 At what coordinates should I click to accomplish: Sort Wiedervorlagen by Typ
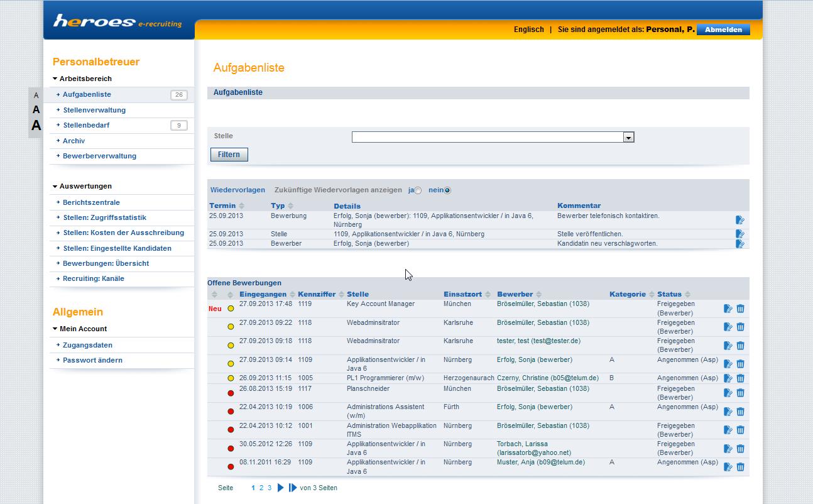(291, 206)
